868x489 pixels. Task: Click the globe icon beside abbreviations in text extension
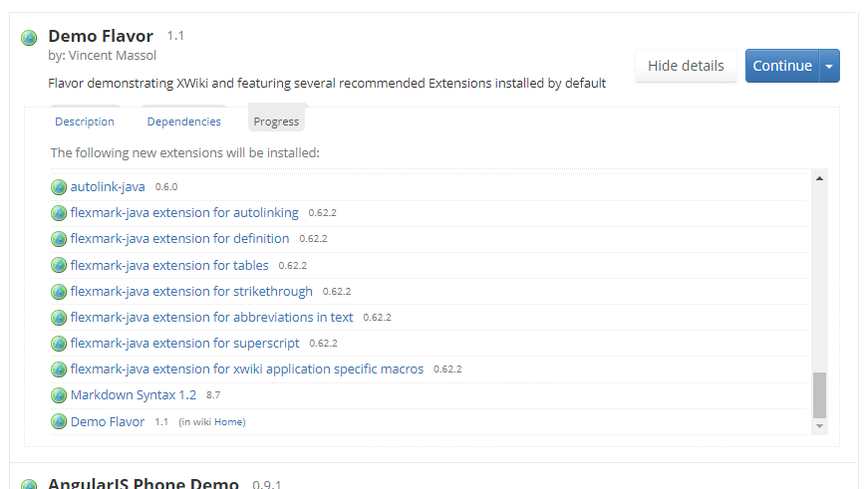59,318
